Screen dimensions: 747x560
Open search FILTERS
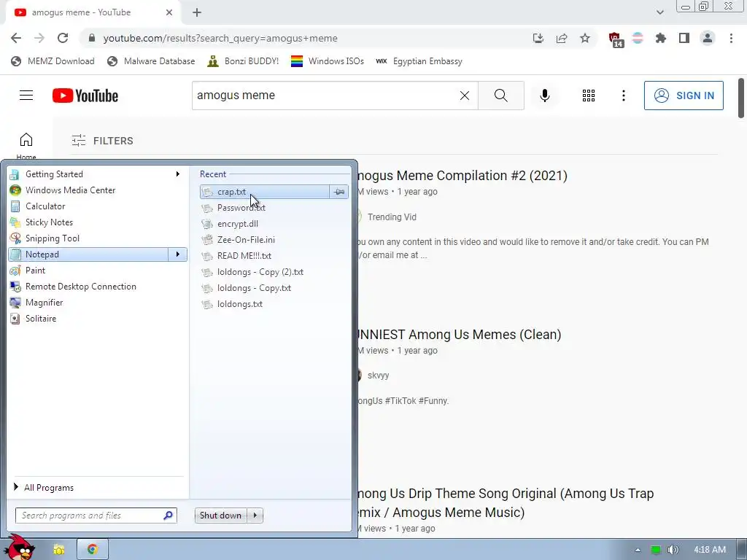coord(102,141)
